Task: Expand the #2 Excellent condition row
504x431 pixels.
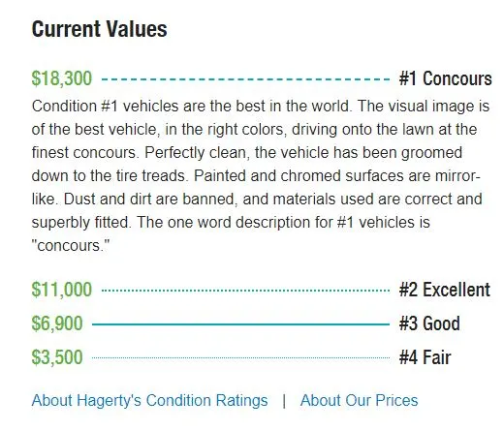Action: click(261, 290)
